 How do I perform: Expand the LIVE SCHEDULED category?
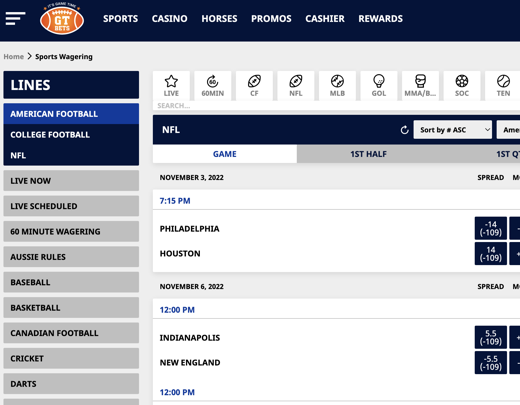[x=71, y=206]
